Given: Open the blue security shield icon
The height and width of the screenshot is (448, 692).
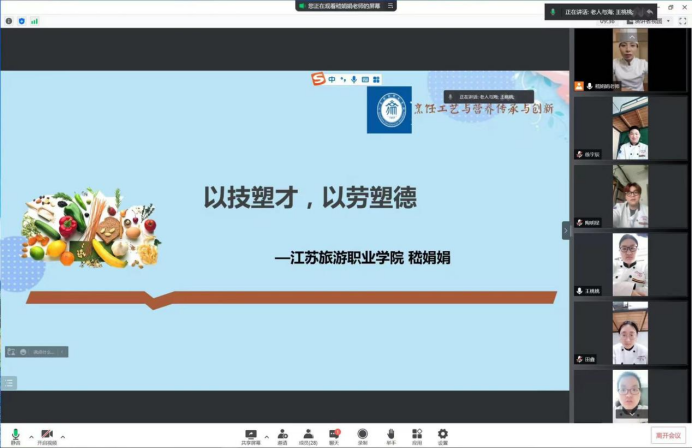Looking at the screenshot, I should (x=22, y=21).
